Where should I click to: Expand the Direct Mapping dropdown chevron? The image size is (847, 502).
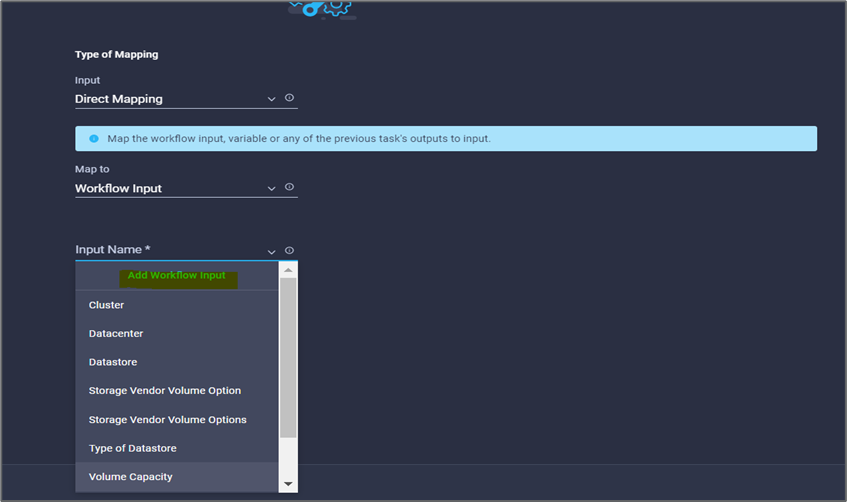click(271, 99)
